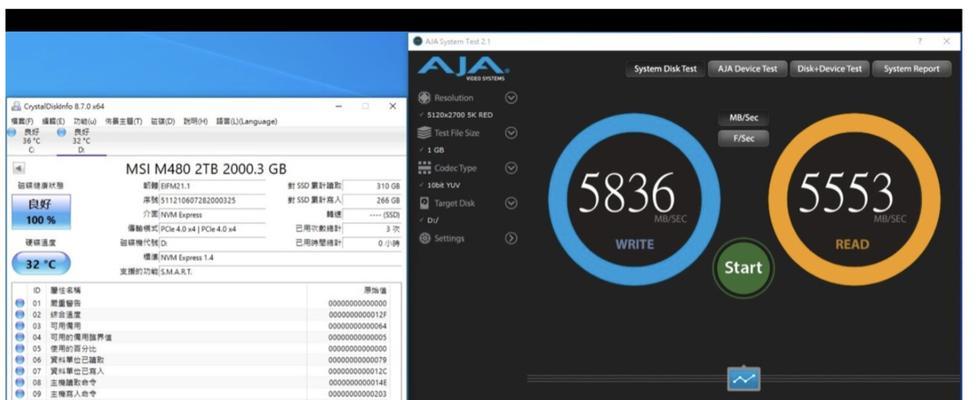Open the 說明(H) help menu
Image resolution: width=978 pixels, height=400 pixels.
point(195,122)
